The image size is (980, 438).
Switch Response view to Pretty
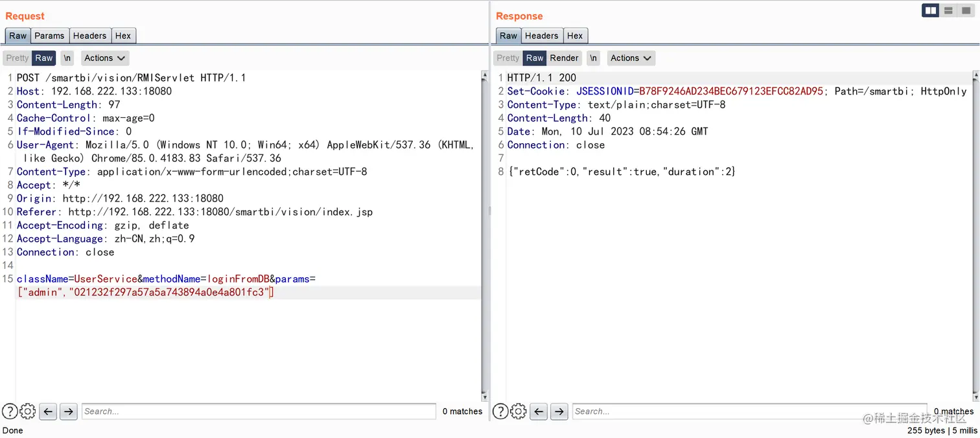coord(508,58)
